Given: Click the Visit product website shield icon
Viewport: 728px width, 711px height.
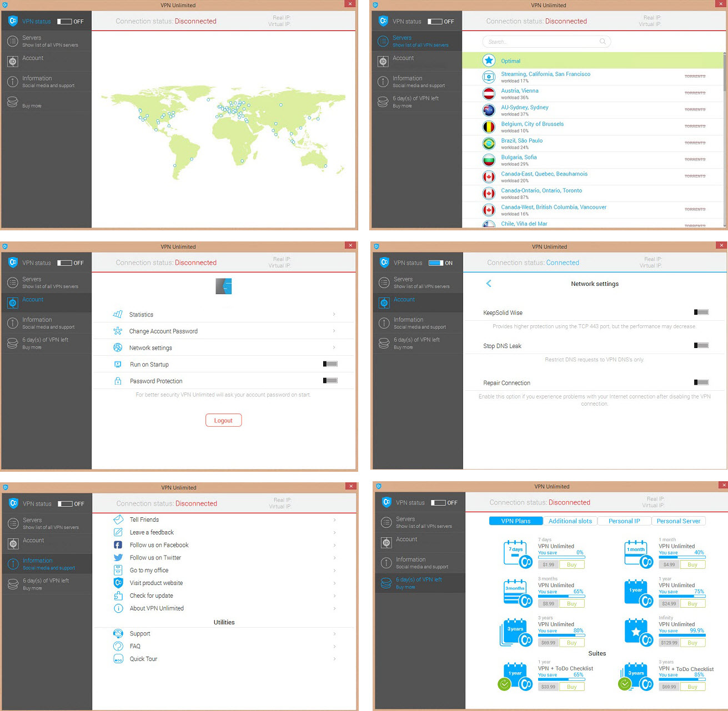Looking at the screenshot, I should 118,583.
